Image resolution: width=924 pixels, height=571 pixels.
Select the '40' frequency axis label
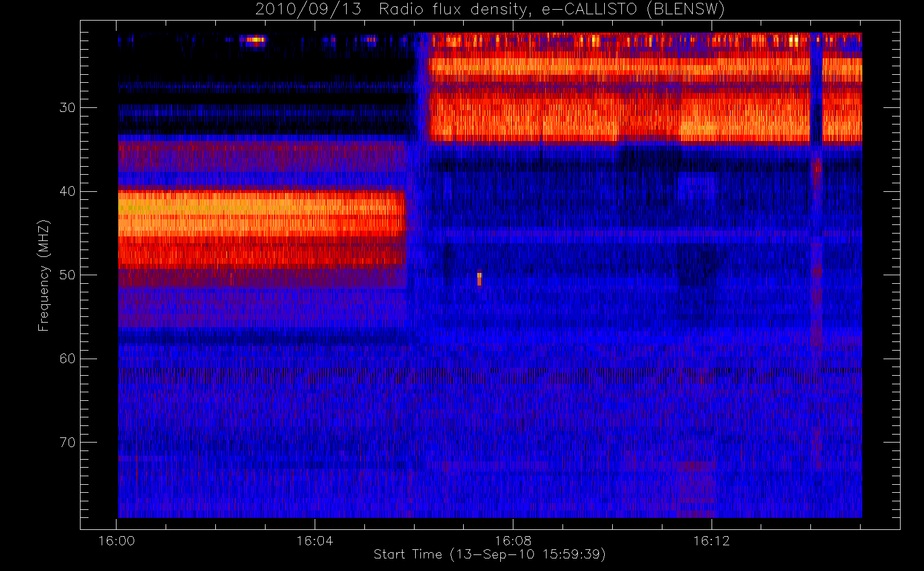pos(67,191)
